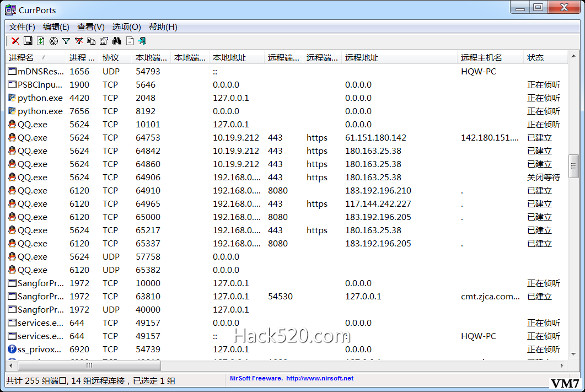
Task: Click the copy selected items icon
Action: (x=91, y=41)
